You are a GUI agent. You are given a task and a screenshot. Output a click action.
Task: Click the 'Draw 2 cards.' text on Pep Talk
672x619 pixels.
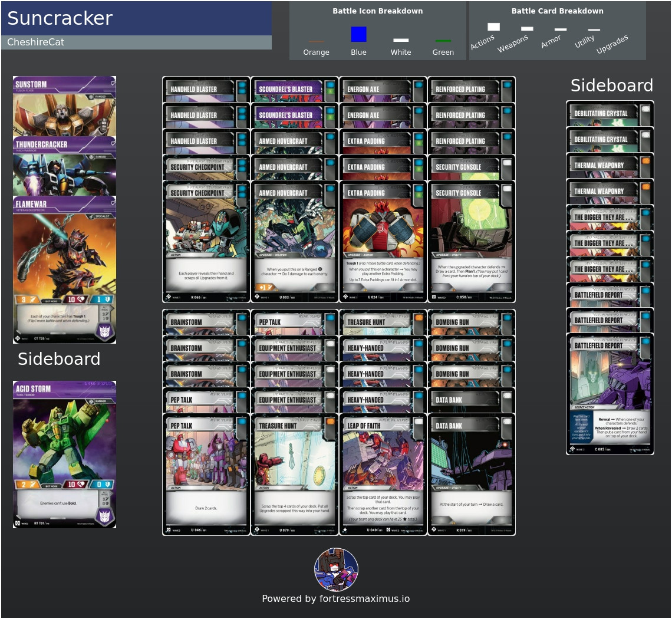[x=206, y=508]
